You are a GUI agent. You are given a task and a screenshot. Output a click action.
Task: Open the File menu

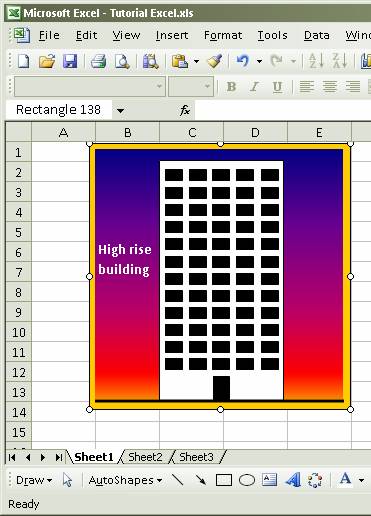click(49, 35)
